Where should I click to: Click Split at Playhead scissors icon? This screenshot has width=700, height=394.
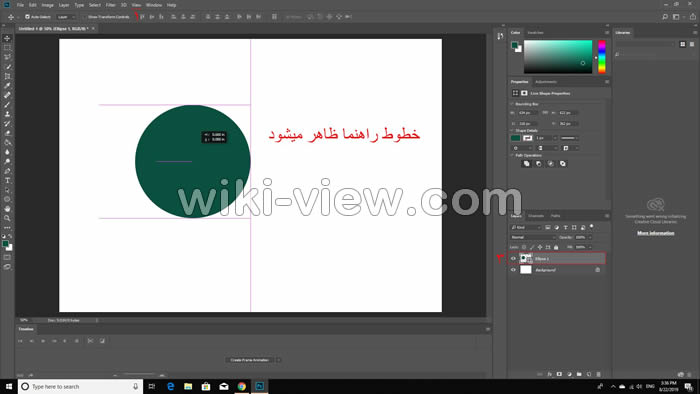click(90, 341)
